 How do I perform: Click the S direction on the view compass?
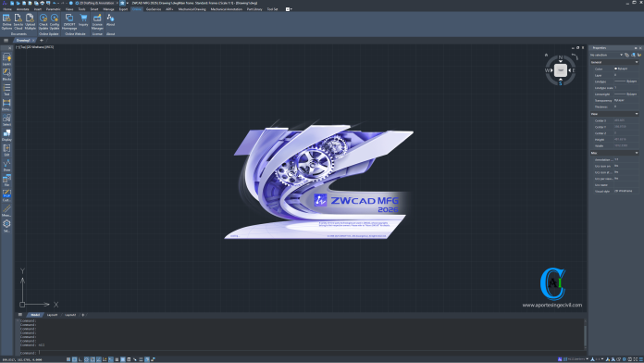coord(560,83)
